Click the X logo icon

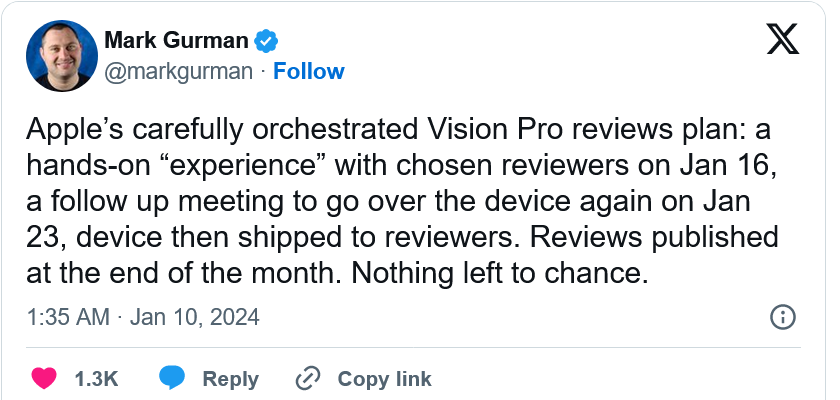tap(783, 39)
